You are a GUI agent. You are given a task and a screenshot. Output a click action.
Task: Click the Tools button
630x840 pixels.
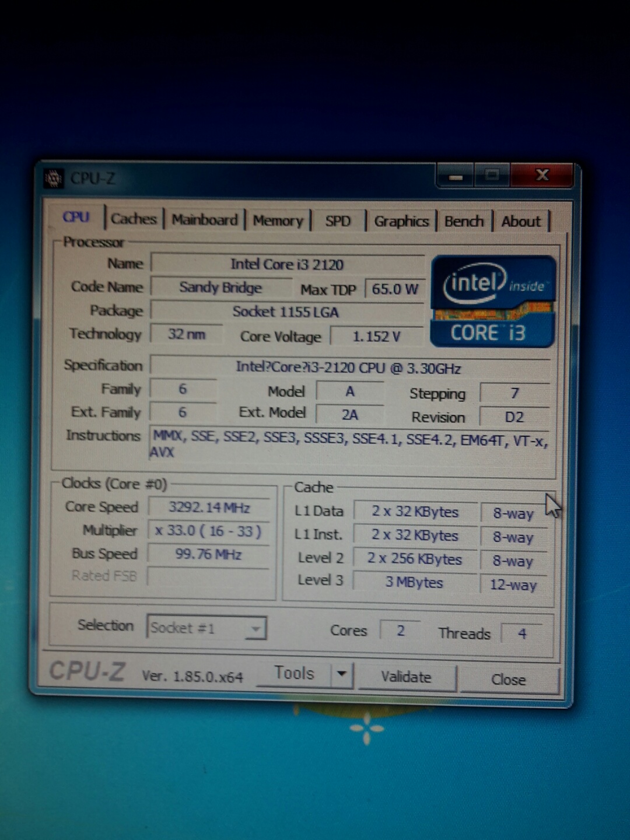295,674
